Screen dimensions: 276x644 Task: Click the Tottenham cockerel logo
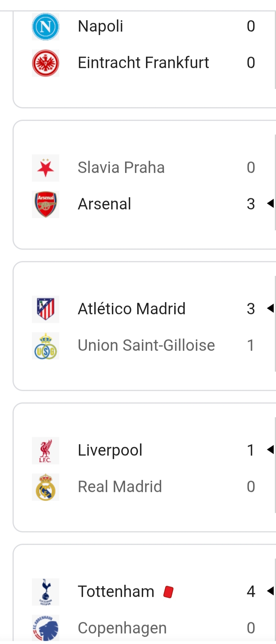[46, 592]
